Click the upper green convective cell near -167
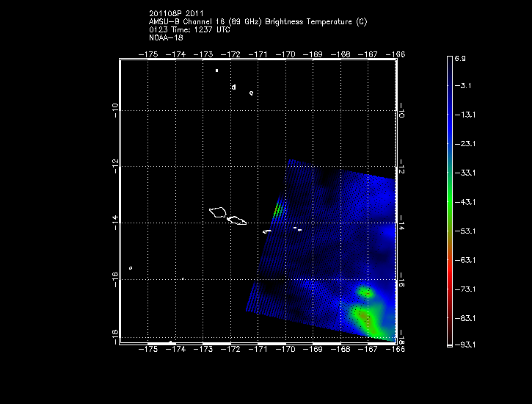The height and width of the screenshot is (404, 532). (365, 292)
